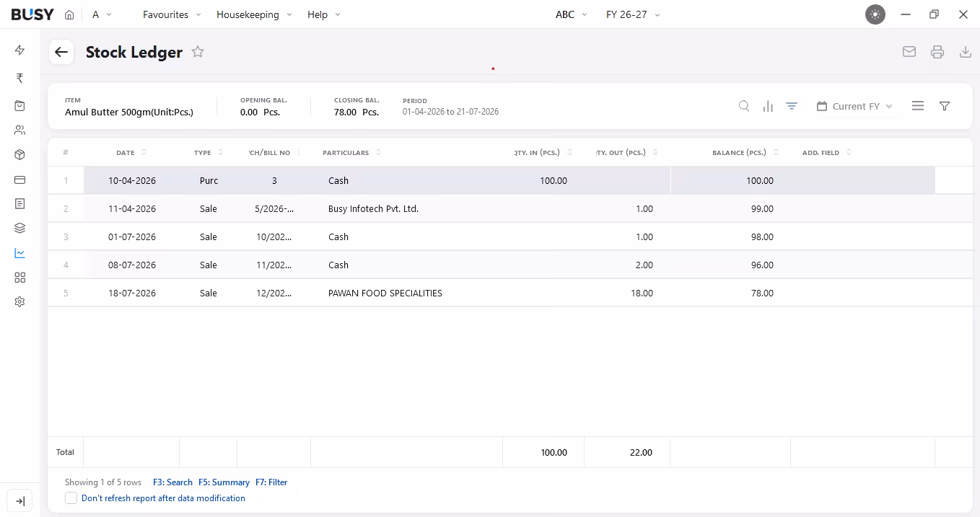Click the BUSY logo
Screen dimensions: 980x517
(32, 14)
